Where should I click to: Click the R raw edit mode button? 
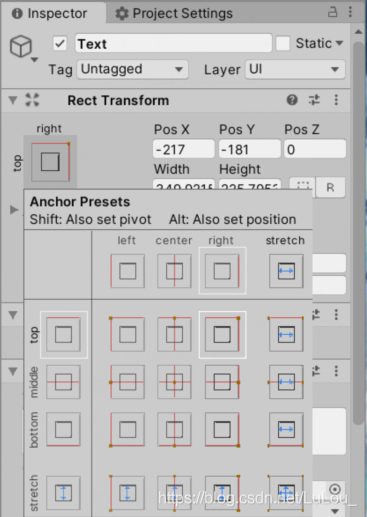pos(330,187)
